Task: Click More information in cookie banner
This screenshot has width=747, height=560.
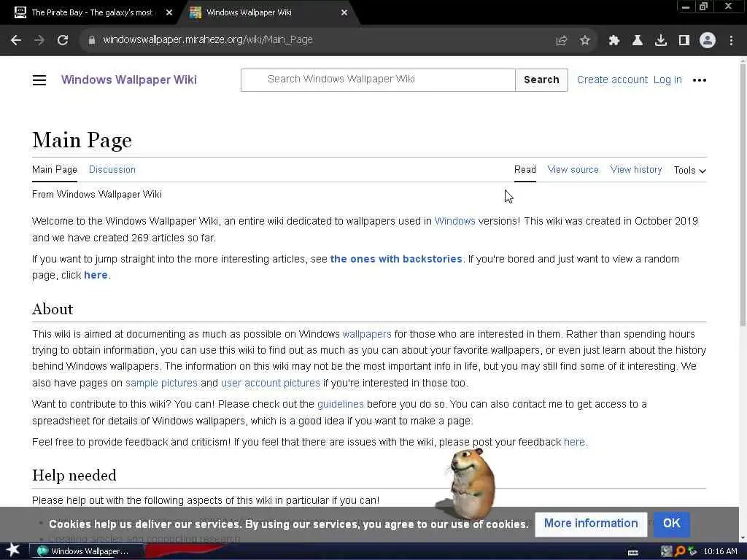Action: 591,524
